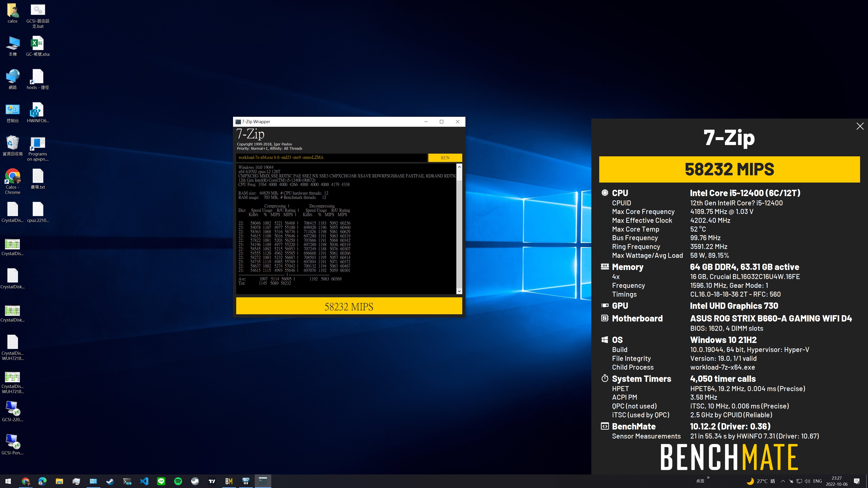Switch to HWiNFO taskbar icon
Screen dimensions: 868x488
246,481
